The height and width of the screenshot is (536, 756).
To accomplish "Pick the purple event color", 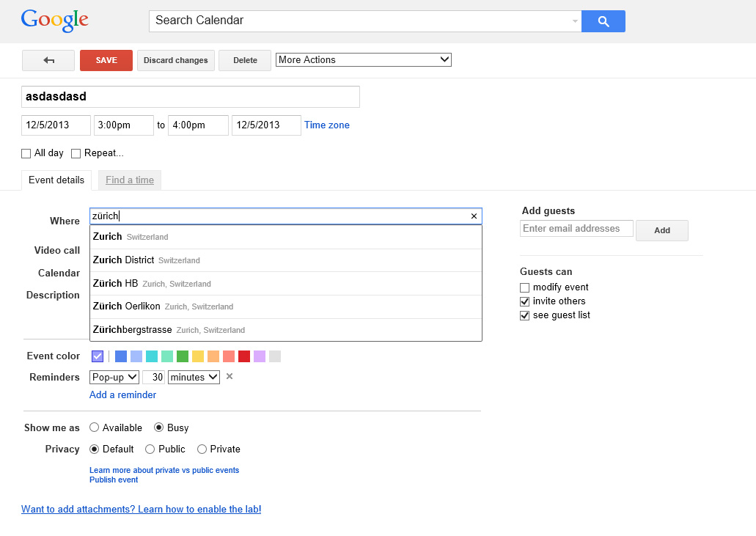I will 260,356.
